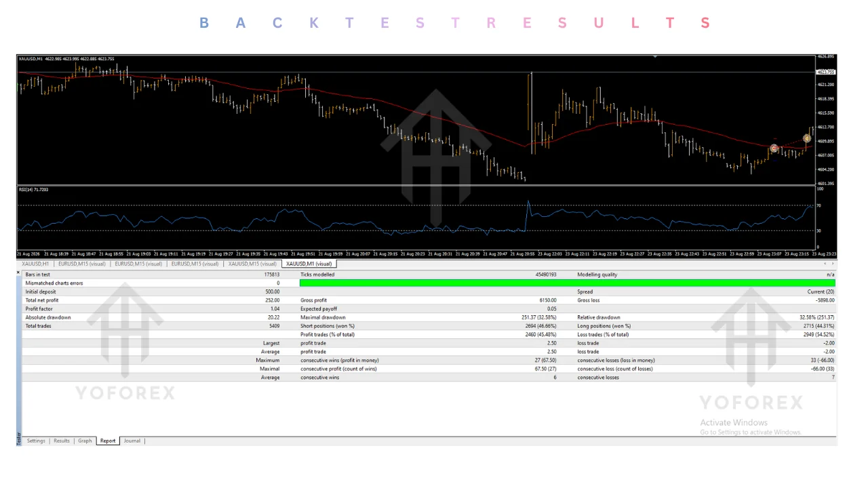Image resolution: width=868 pixels, height=488 pixels.
Task: Open the Settings tab in the Tester
Action: [36, 441]
